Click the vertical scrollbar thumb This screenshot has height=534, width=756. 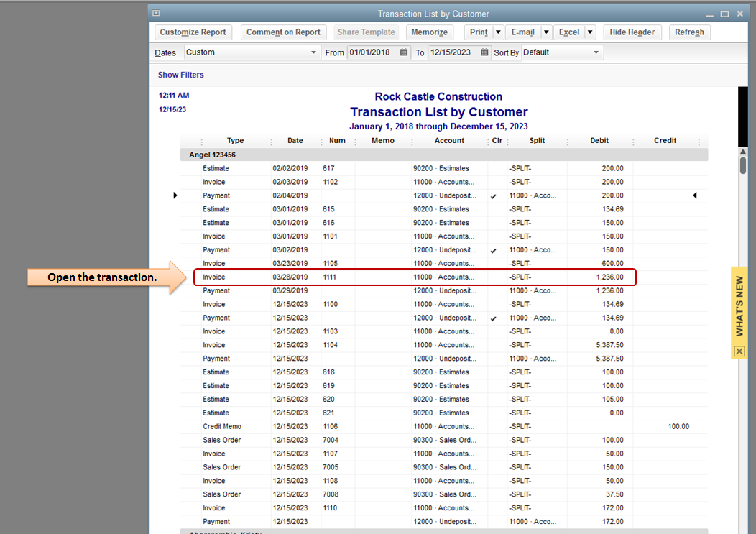(x=743, y=165)
